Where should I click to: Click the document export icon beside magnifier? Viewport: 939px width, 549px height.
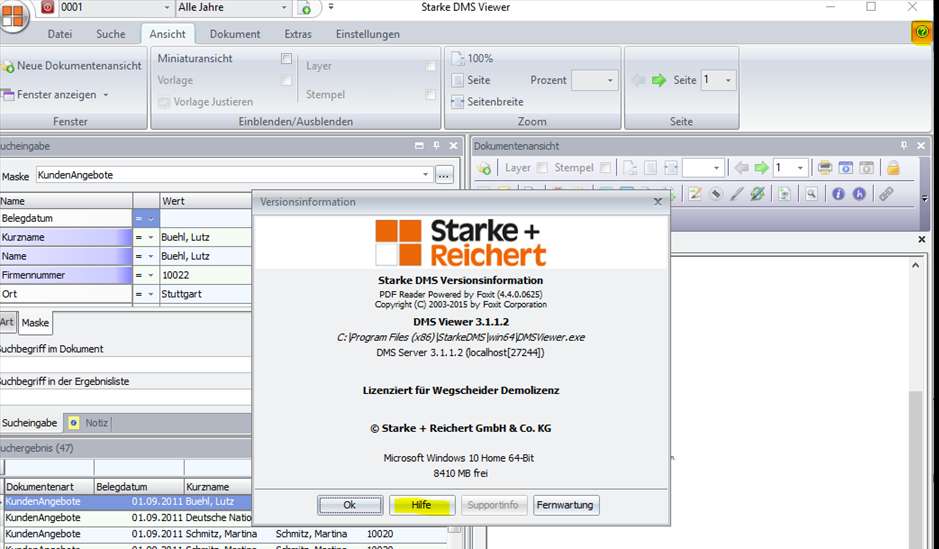point(784,194)
